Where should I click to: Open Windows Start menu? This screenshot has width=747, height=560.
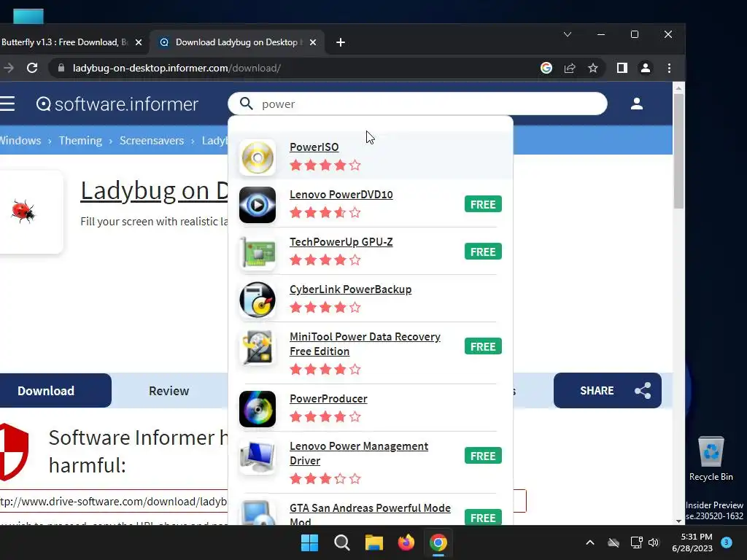[309, 542]
